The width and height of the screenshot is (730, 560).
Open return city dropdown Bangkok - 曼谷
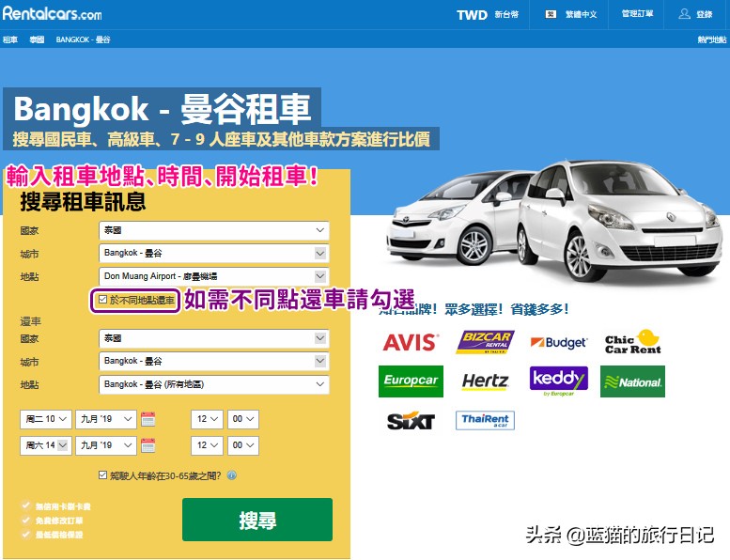pos(214,361)
